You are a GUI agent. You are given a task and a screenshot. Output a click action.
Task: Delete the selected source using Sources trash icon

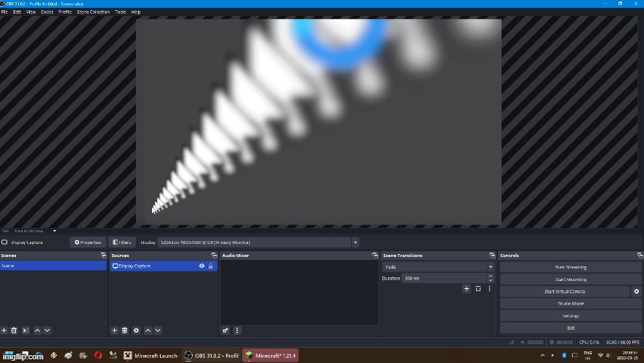(125, 330)
